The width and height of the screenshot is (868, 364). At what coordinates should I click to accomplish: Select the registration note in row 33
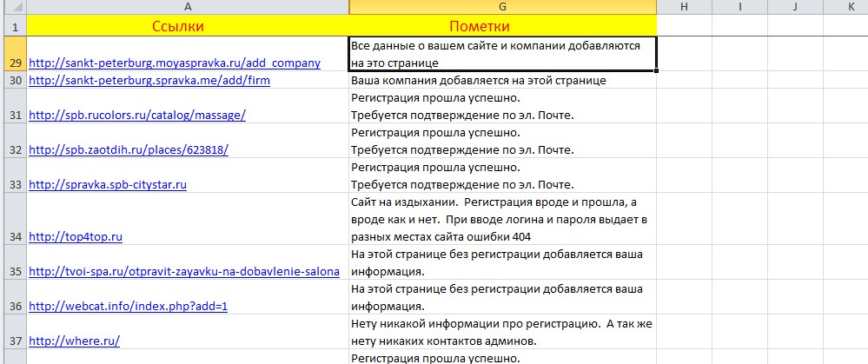coord(503,175)
